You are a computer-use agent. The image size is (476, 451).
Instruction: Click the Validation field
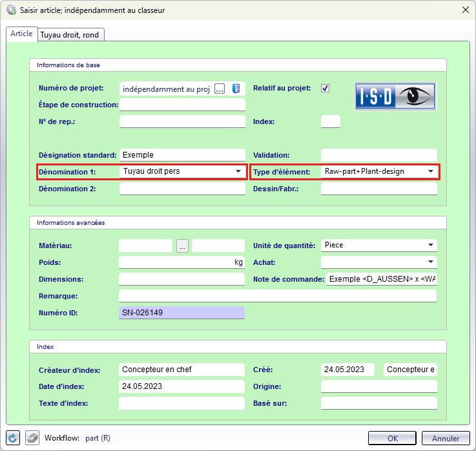379,155
